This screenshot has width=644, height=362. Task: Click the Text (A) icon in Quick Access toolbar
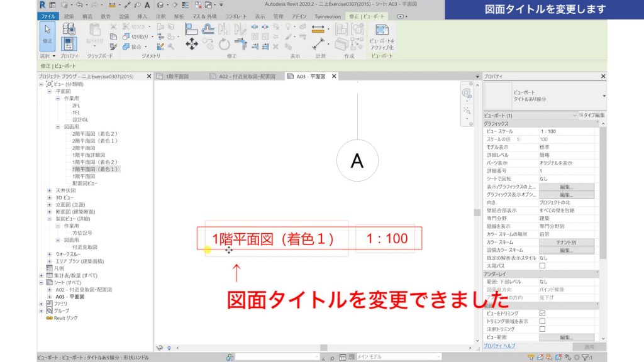click(147, 5)
